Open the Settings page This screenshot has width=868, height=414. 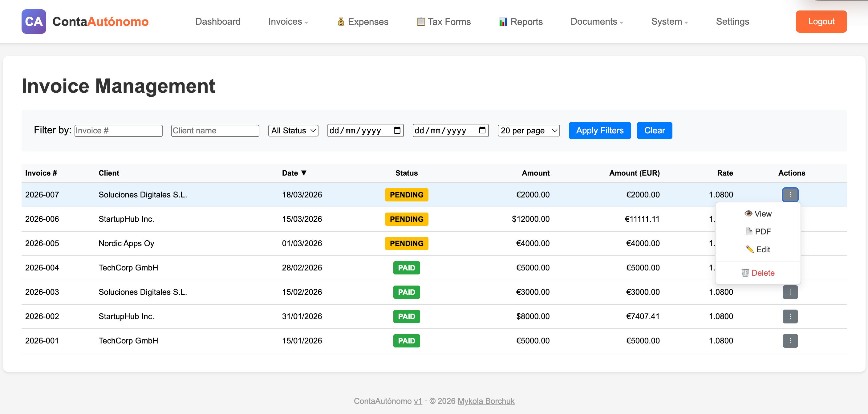(x=732, y=22)
